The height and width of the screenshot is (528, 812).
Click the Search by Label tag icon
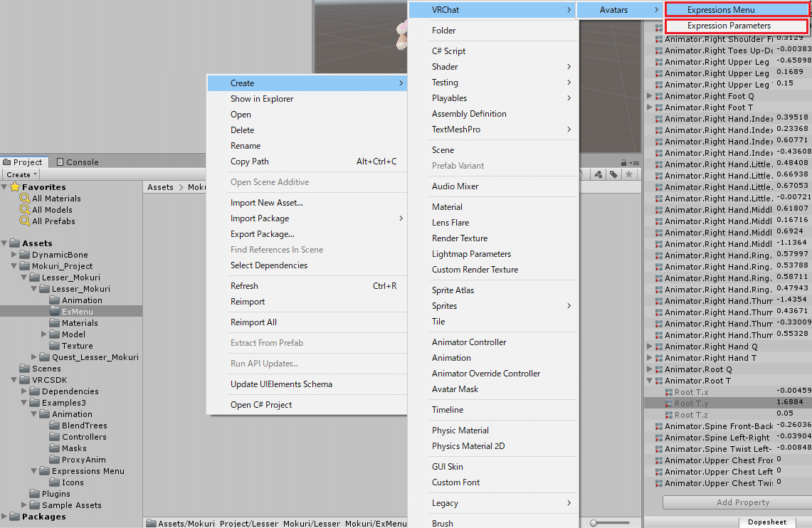613,174
